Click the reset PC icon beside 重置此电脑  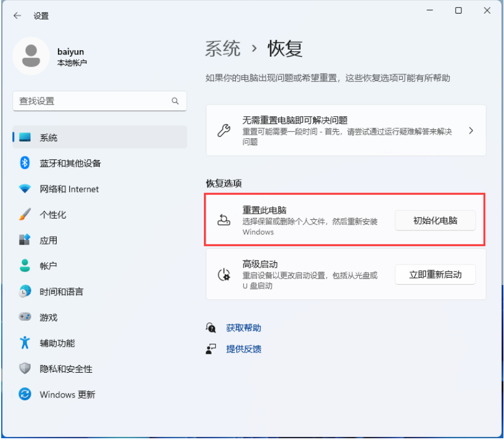(x=224, y=220)
